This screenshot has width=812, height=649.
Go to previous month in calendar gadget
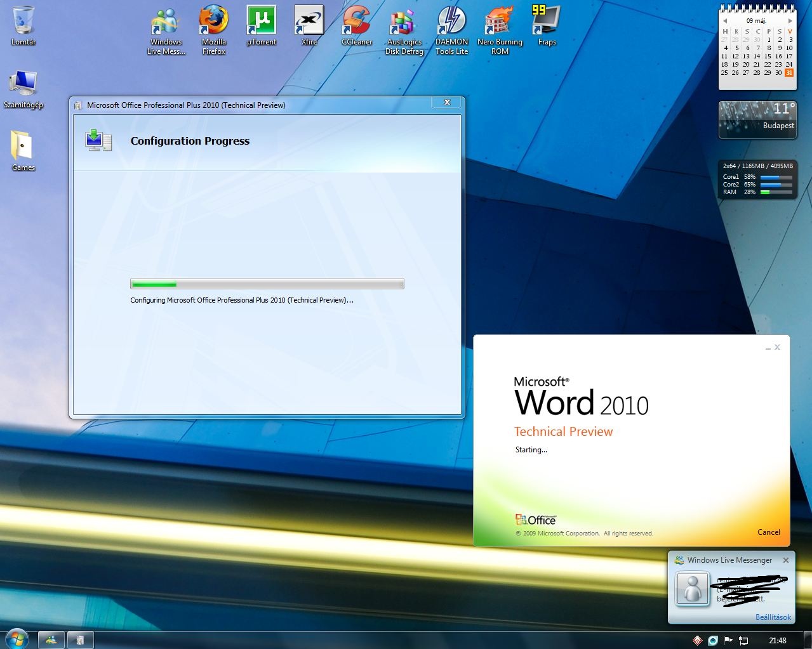coord(725,21)
